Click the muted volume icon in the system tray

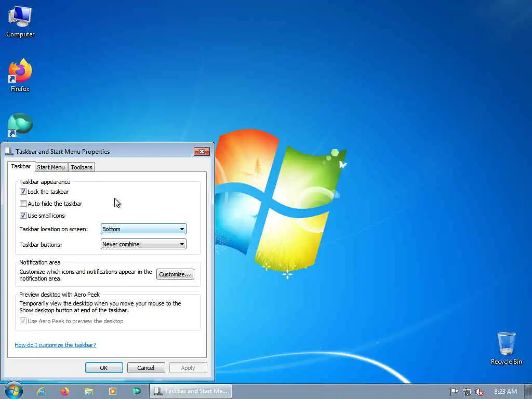click(x=479, y=392)
